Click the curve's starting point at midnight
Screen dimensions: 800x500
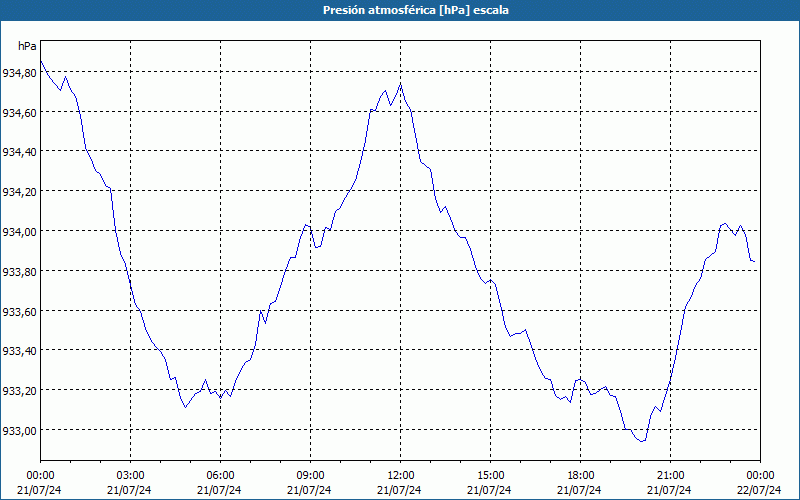click(x=41, y=61)
